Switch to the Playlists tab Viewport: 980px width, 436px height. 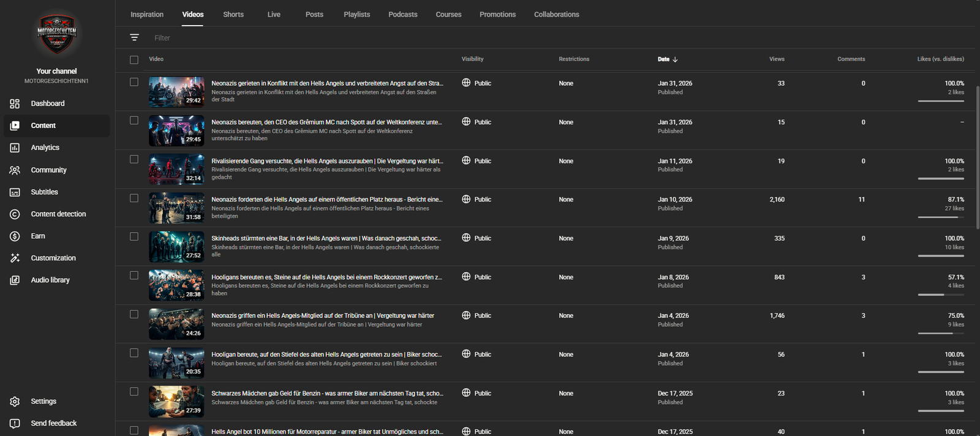pos(357,14)
